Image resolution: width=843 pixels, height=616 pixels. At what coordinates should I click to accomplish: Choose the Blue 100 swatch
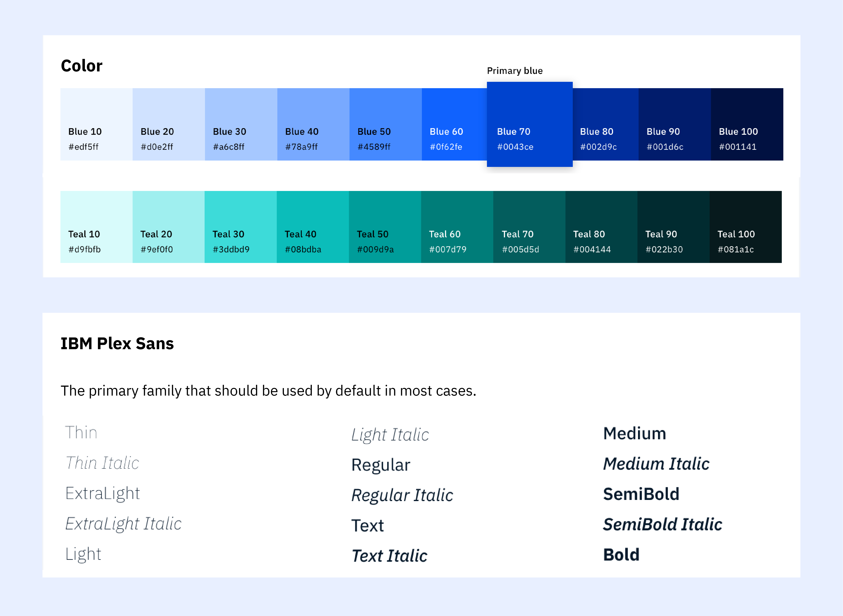(x=747, y=124)
